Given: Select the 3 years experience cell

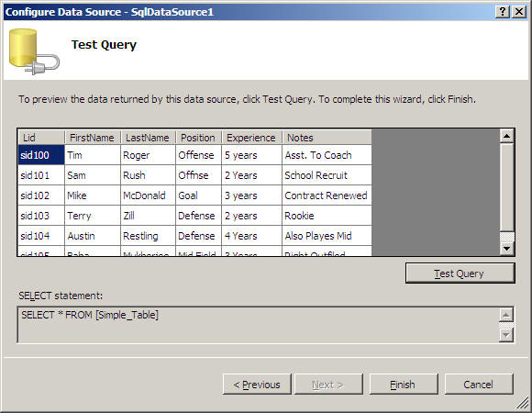Looking at the screenshot, I should [x=251, y=195].
